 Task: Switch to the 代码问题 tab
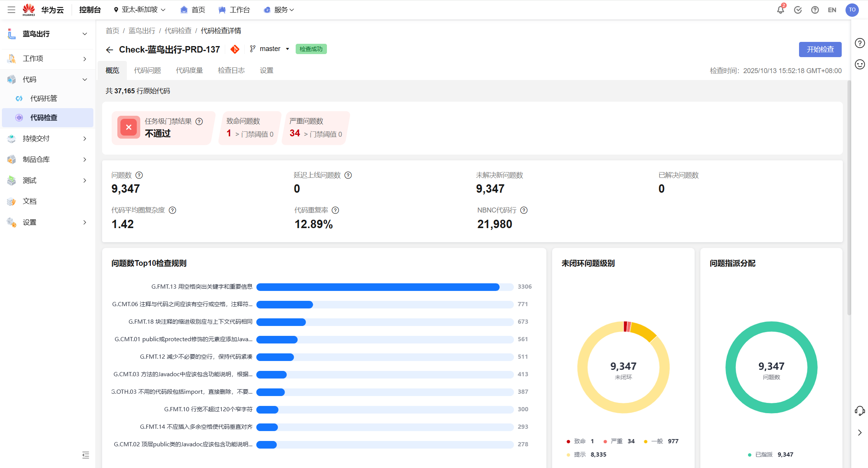click(x=147, y=70)
